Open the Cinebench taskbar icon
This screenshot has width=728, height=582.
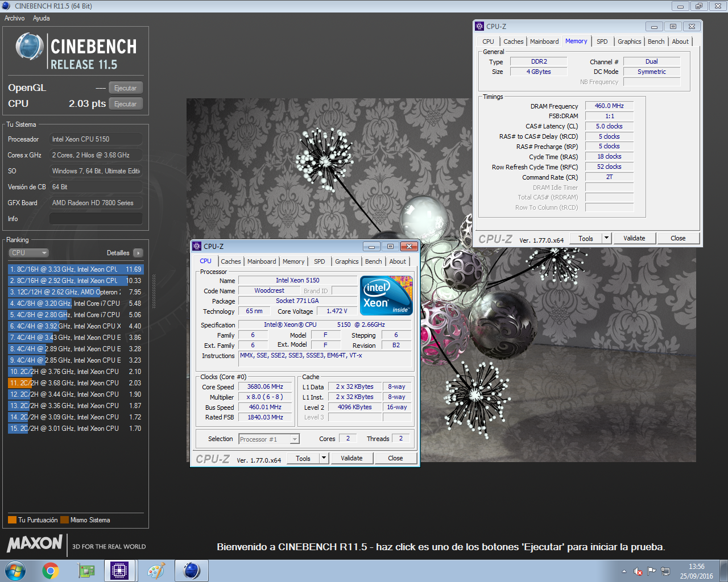tap(192, 571)
